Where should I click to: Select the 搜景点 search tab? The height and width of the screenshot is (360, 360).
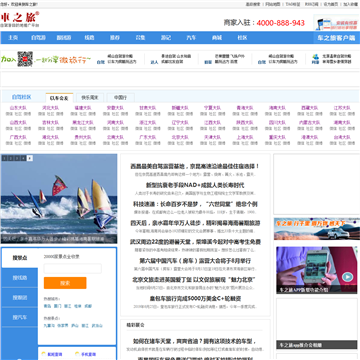pyautogui.click(x=20, y=258)
